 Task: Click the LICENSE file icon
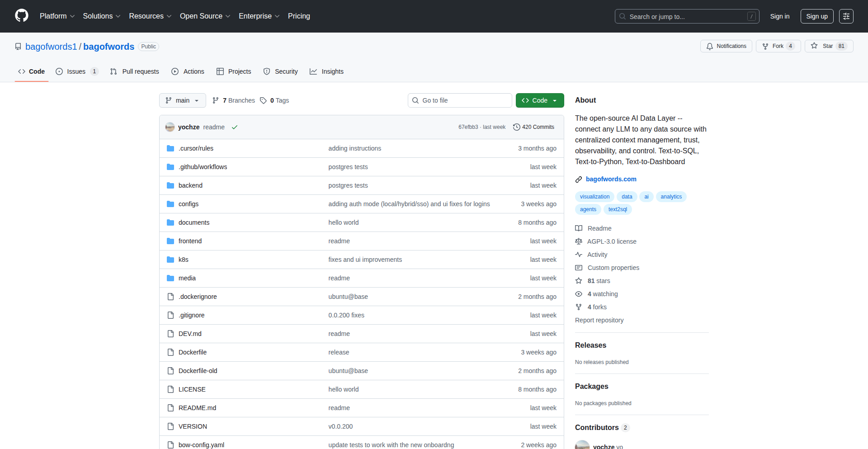pos(170,389)
